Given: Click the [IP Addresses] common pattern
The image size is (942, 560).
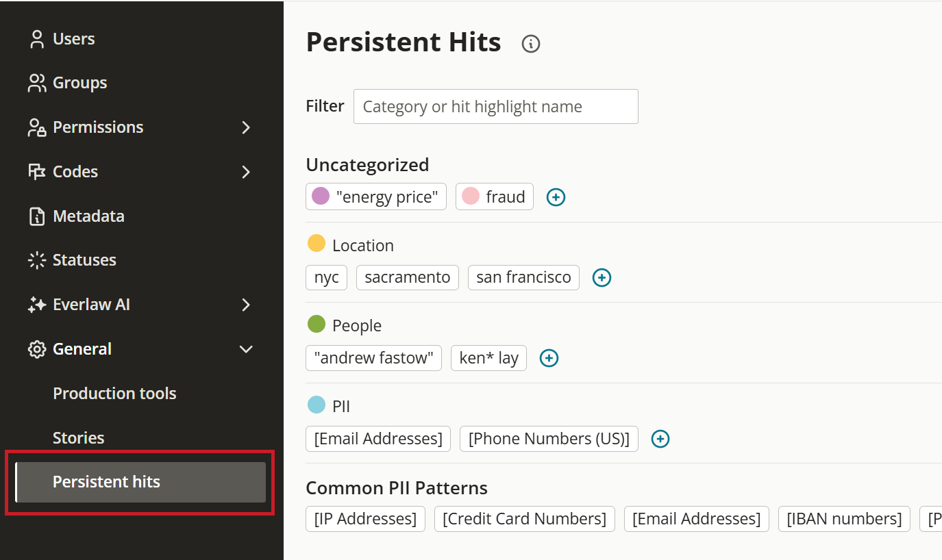Looking at the screenshot, I should pyautogui.click(x=365, y=519).
